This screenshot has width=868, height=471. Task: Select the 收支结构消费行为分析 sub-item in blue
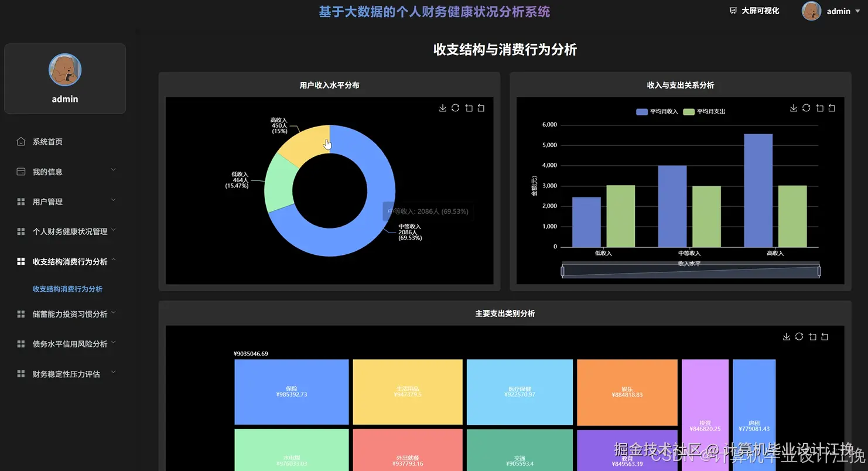pyautogui.click(x=67, y=289)
